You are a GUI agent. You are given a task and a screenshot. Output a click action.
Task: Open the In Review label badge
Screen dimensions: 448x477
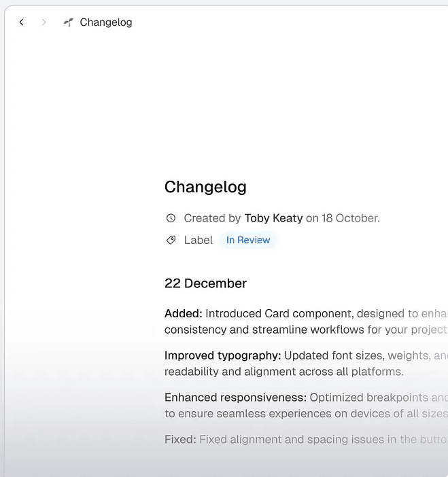pyautogui.click(x=248, y=240)
